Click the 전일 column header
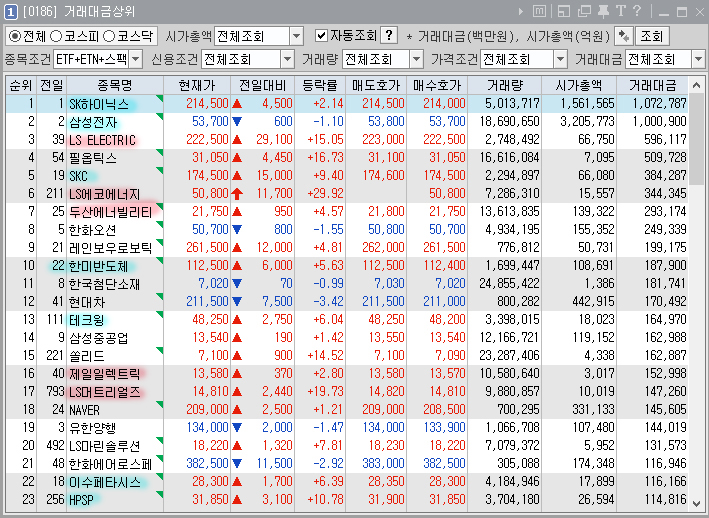Screen dimensions: 709x518 point(52,85)
